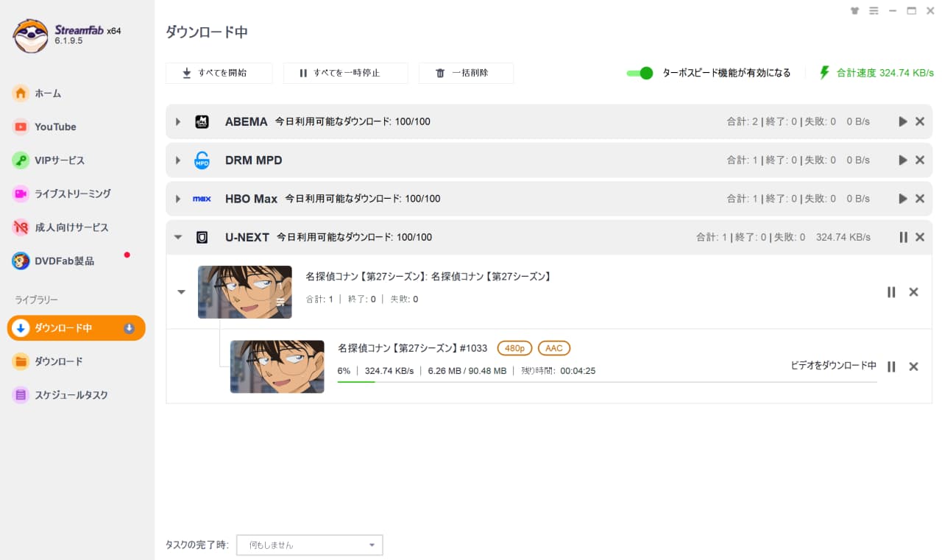The image size is (942, 560).
Task: Expand the DRM MPD group
Action: coord(178,160)
